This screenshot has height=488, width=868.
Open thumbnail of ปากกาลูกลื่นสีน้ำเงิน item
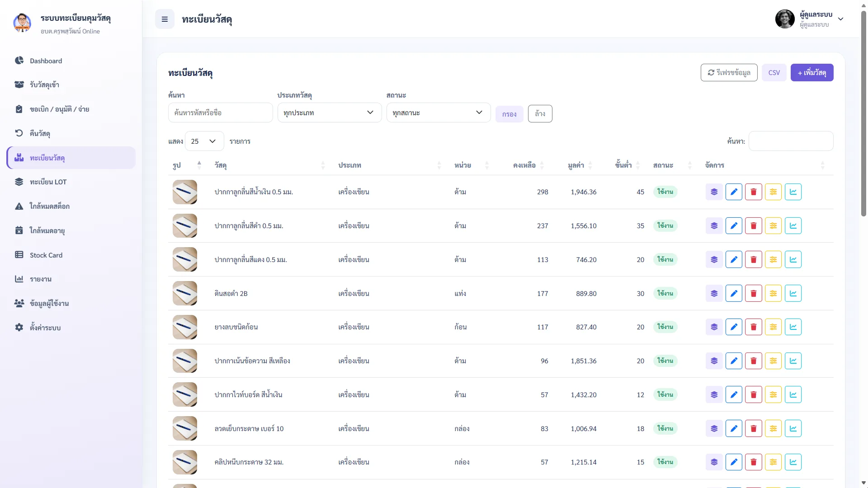click(x=185, y=192)
